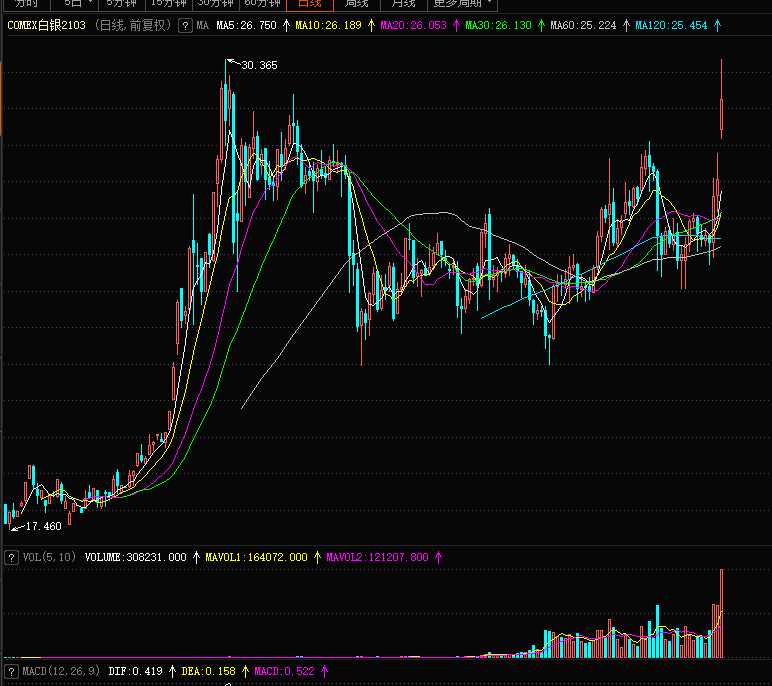
Task: Click the up arrow after DEA value
Action: (245, 671)
